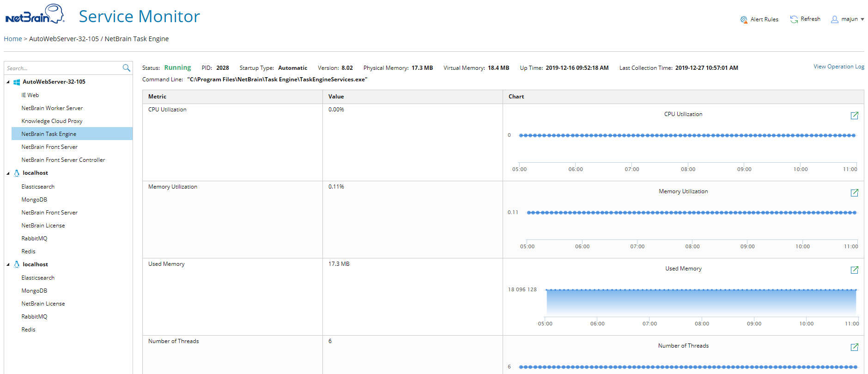Click the Used Memory metric cell
The width and height of the screenshot is (868, 374).
tap(232, 297)
